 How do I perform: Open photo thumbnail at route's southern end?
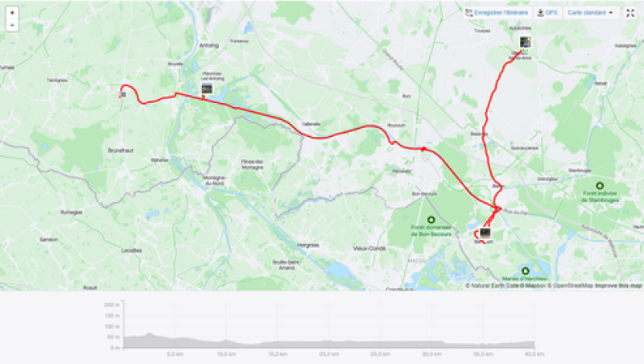click(x=485, y=233)
